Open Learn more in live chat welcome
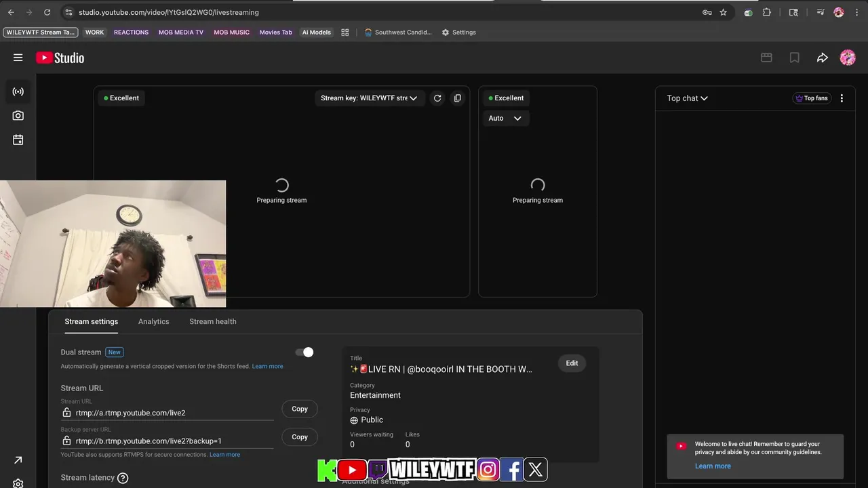Screen dimensions: 868x488 click(x=713, y=466)
